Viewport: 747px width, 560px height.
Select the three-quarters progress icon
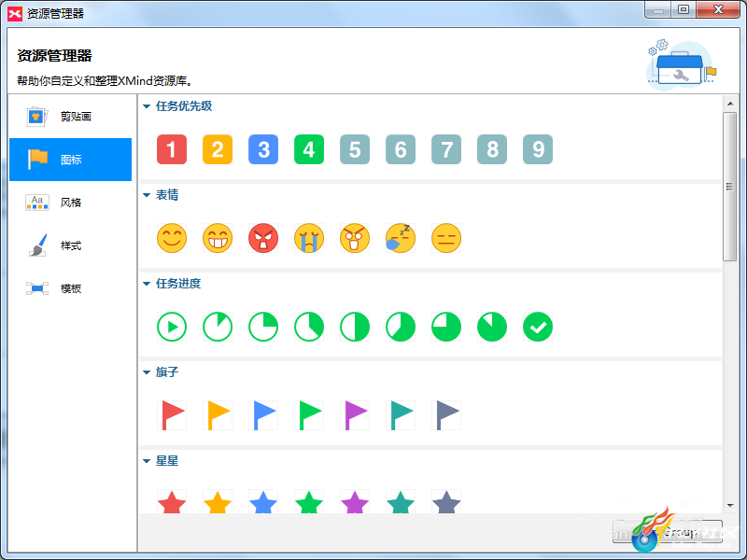click(x=446, y=327)
